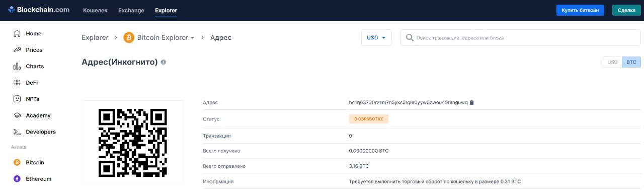Viewport: 644px width, 190px height.
Task: Switch balance display to BTC
Action: [631, 62]
